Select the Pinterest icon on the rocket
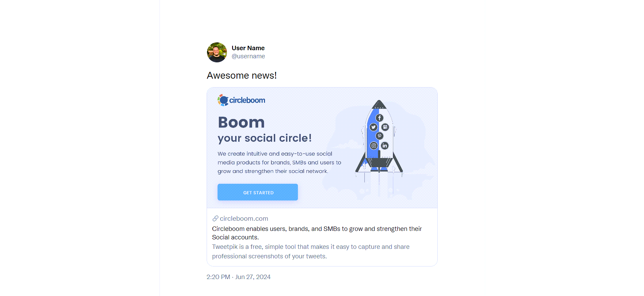644x296 pixels. (379, 136)
